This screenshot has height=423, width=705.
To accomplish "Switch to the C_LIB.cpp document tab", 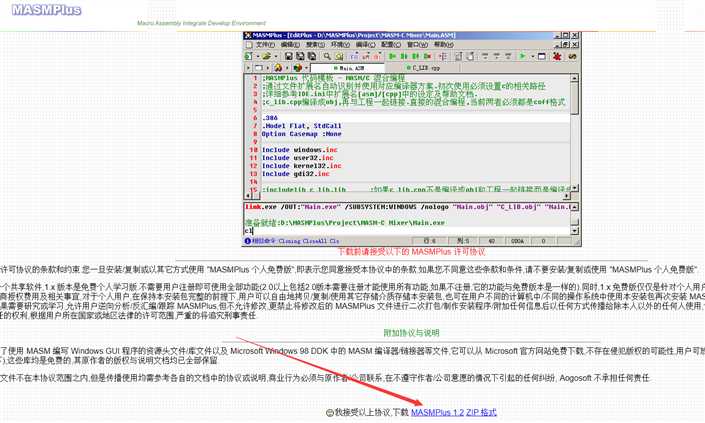I will point(423,68).
